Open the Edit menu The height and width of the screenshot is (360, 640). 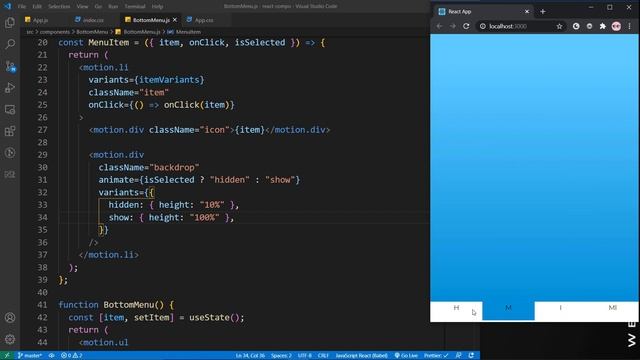coord(37,7)
